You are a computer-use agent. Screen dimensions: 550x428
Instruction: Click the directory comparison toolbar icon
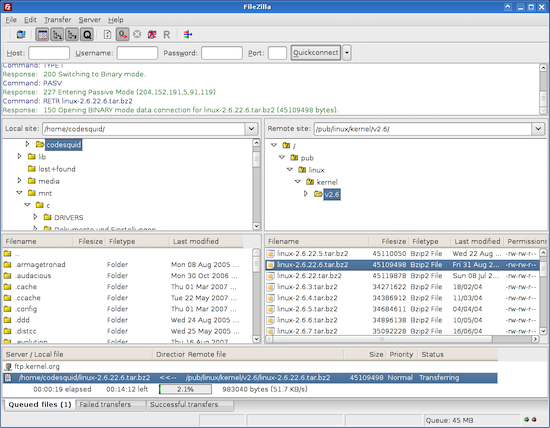pos(188,34)
